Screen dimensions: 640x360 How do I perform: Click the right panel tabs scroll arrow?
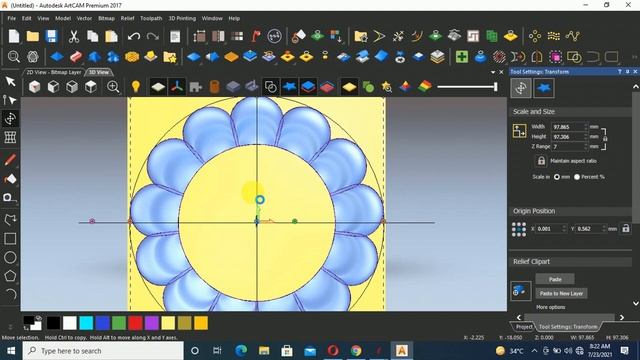(622, 317)
